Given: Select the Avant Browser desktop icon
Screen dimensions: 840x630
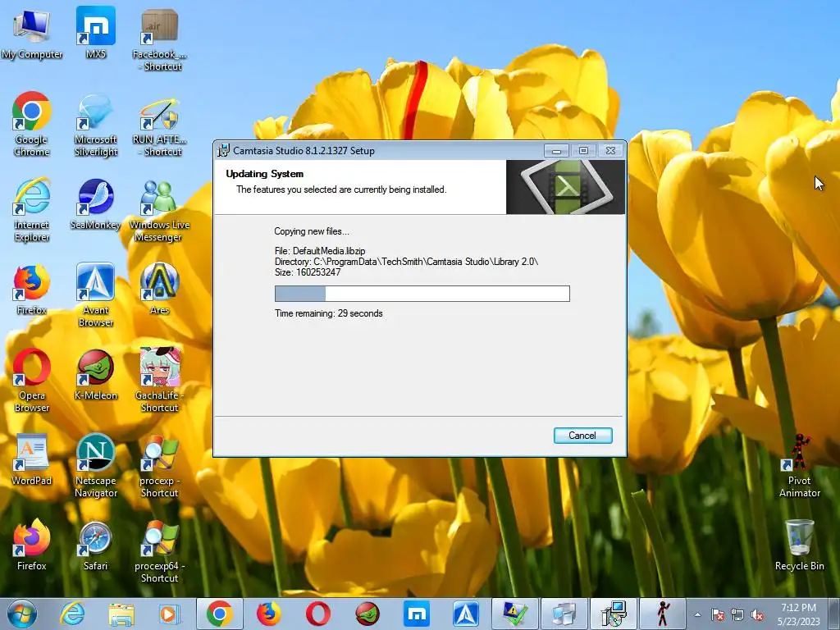Looking at the screenshot, I should (x=95, y=295).
